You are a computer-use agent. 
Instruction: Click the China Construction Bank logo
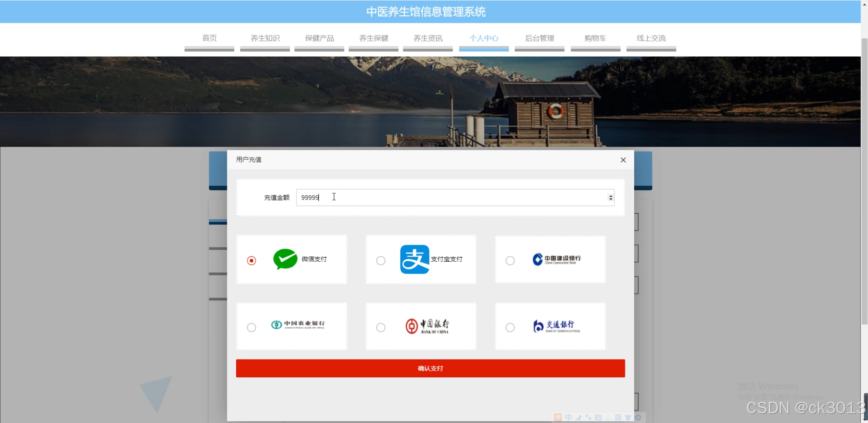[557, 259]
